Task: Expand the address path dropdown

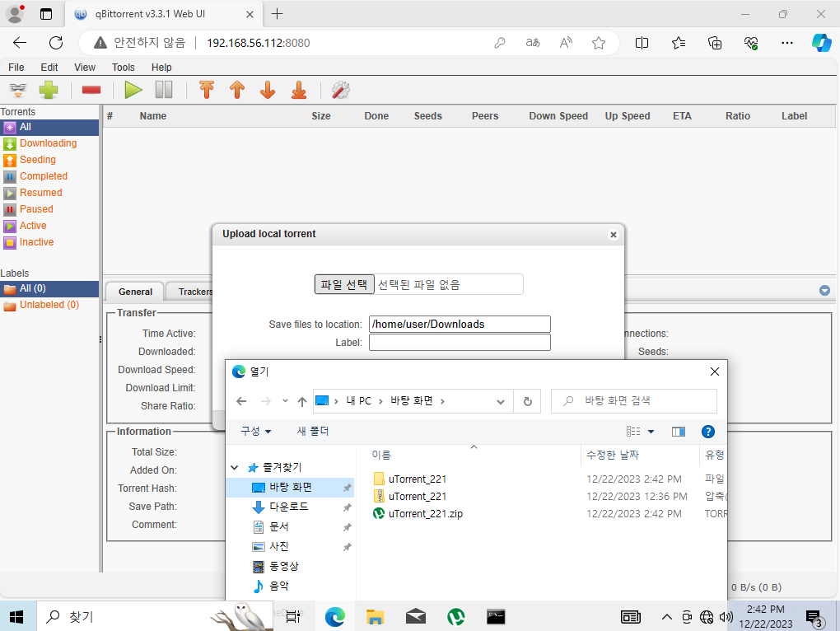Action: point(501,402)
